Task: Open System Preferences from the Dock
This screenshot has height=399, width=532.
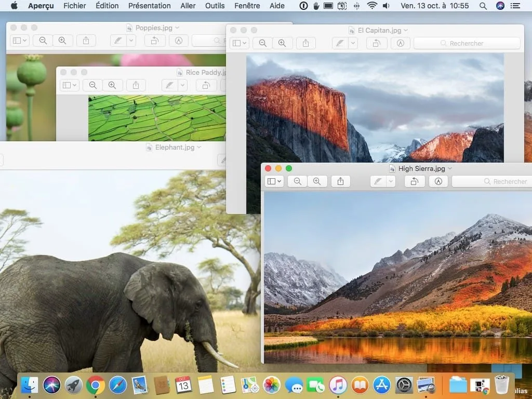Action: tap(404, 385)
